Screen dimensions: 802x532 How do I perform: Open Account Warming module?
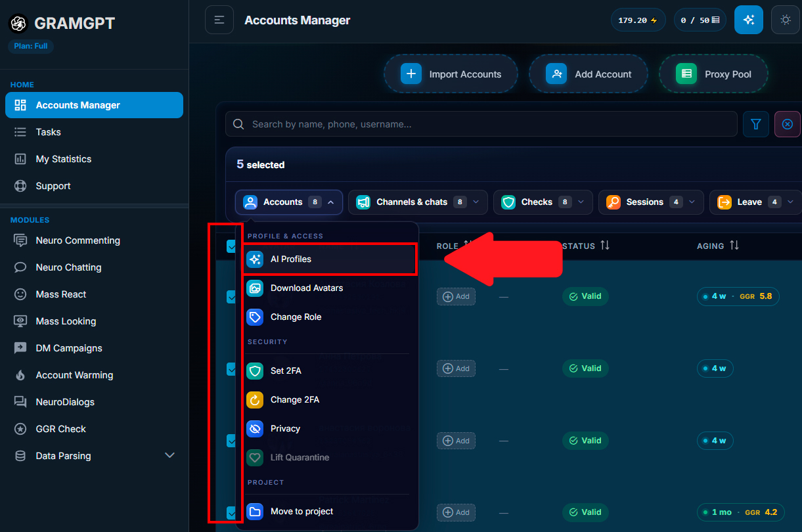(x=94, y=375)
